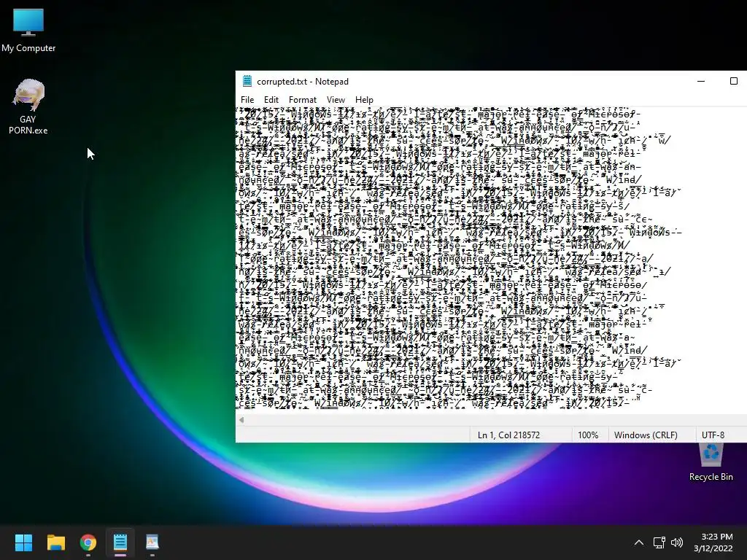
Task: Open the Format menu in Notepad
Action: pos(303,99)
